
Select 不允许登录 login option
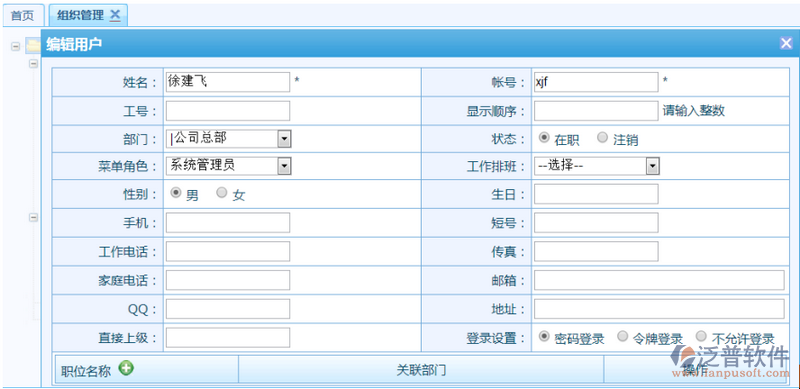pos(702,336)
